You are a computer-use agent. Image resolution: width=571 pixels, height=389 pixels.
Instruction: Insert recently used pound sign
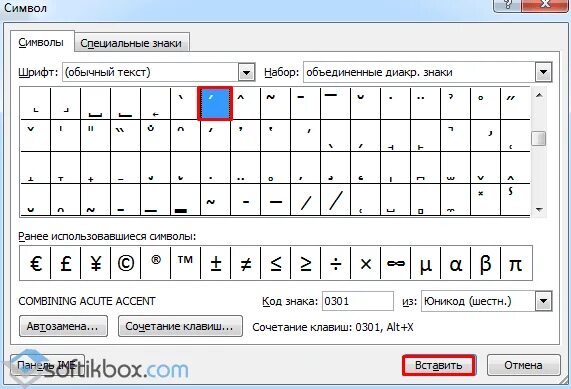pos(66,263)
